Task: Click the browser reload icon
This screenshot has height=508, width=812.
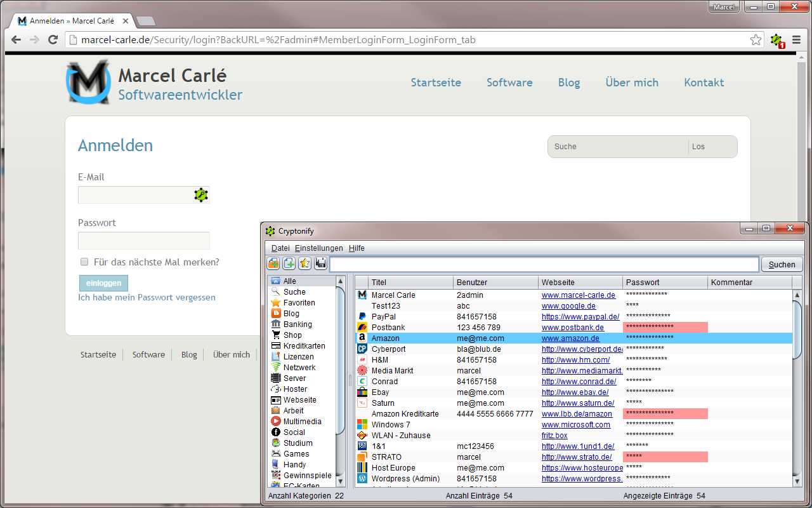Action: [53, 40]
